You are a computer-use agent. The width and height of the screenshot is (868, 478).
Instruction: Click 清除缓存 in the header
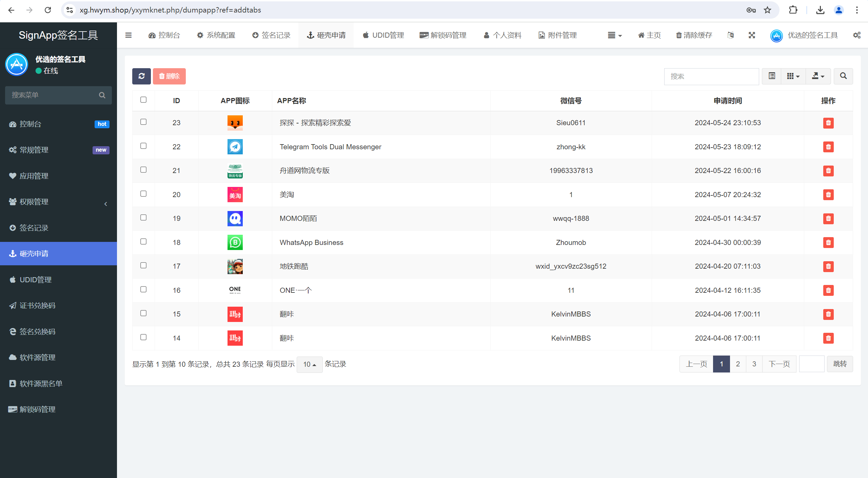click(694, 35)
